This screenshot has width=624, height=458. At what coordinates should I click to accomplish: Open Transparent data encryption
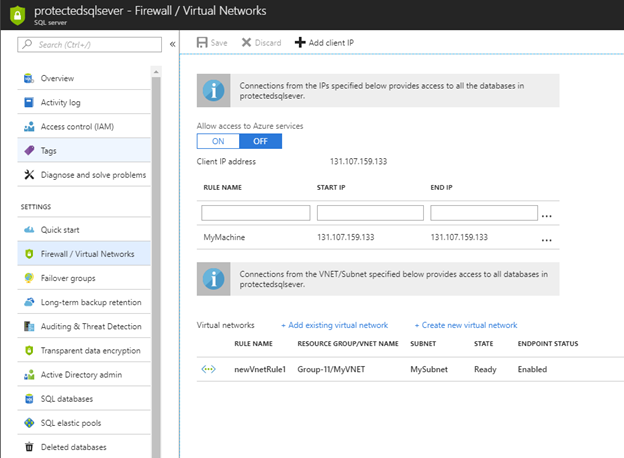(84, 351)
